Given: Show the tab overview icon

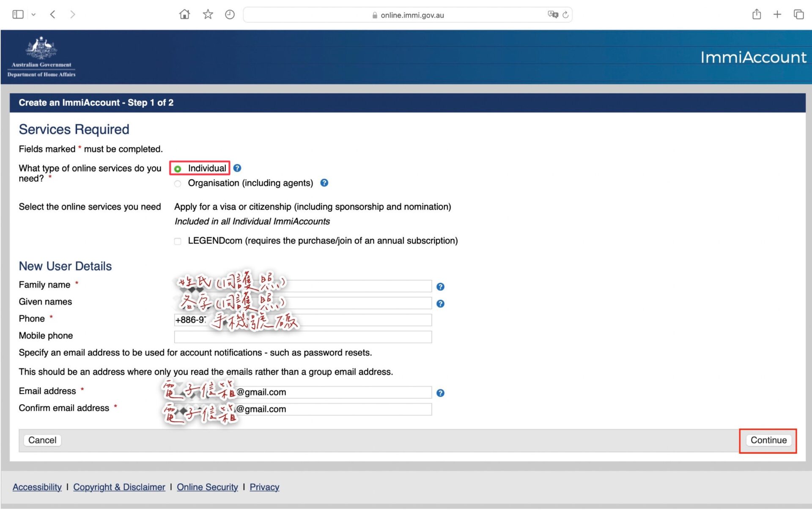Looking at the screenshot, I should [798, 14].
